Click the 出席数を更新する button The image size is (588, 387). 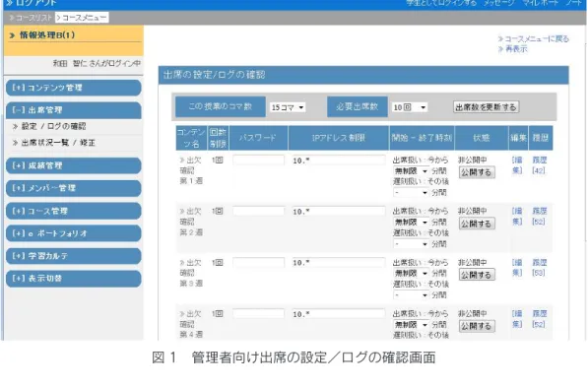pyautogui.click(x=486, y=107)
